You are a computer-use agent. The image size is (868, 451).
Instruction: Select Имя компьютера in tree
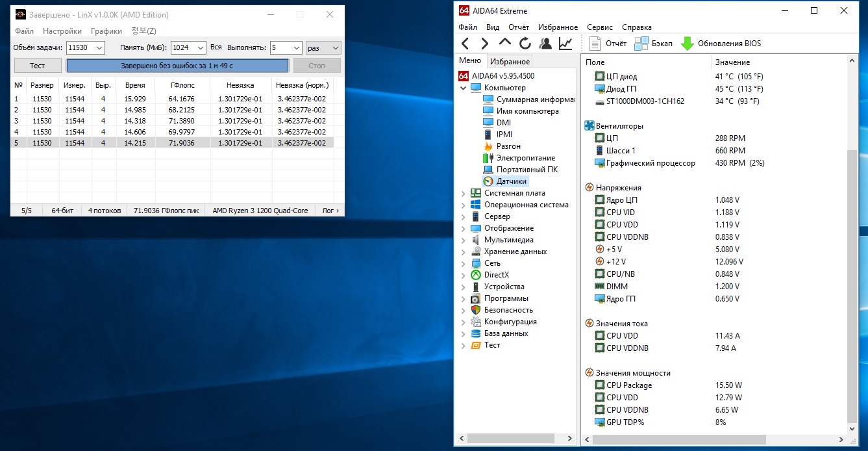(x=521, y=111)
